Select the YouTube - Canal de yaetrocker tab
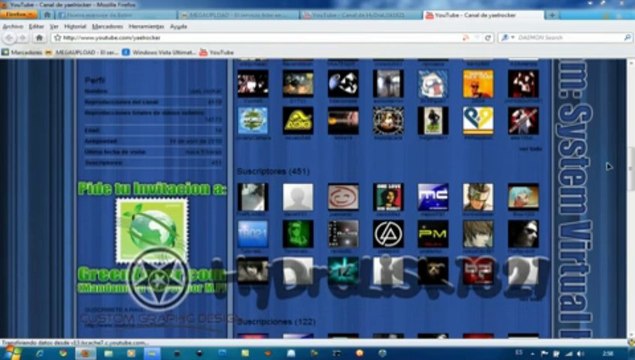This screenshot has width=635, height=360. 483,15
